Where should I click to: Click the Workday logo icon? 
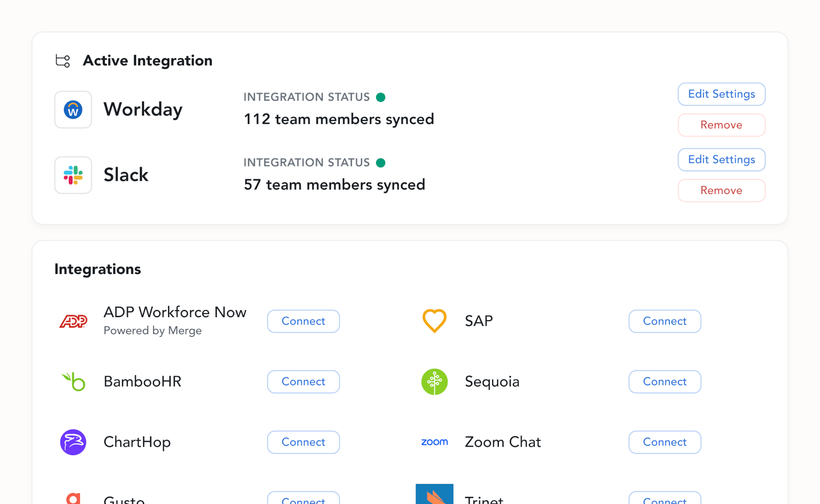73,110
